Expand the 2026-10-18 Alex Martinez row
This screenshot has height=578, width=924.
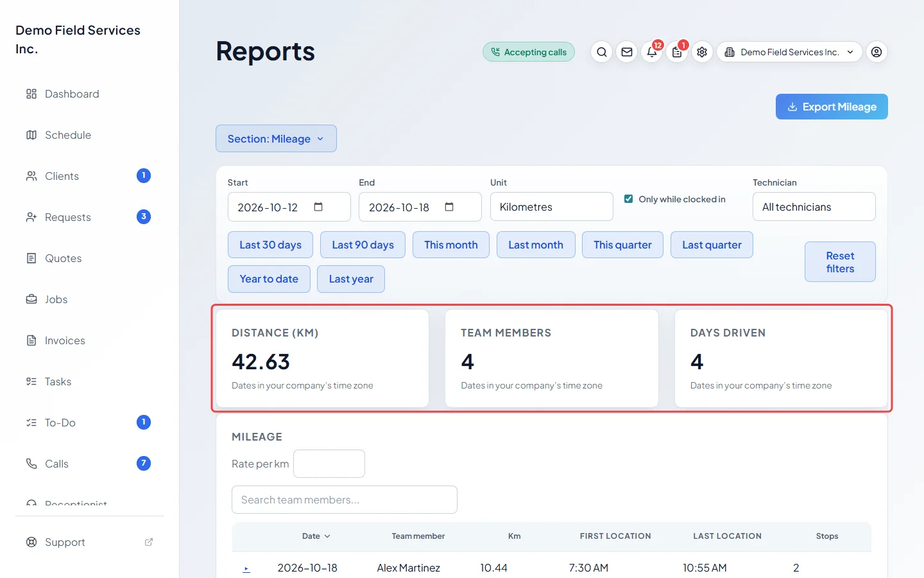click(x=246, y=569)
